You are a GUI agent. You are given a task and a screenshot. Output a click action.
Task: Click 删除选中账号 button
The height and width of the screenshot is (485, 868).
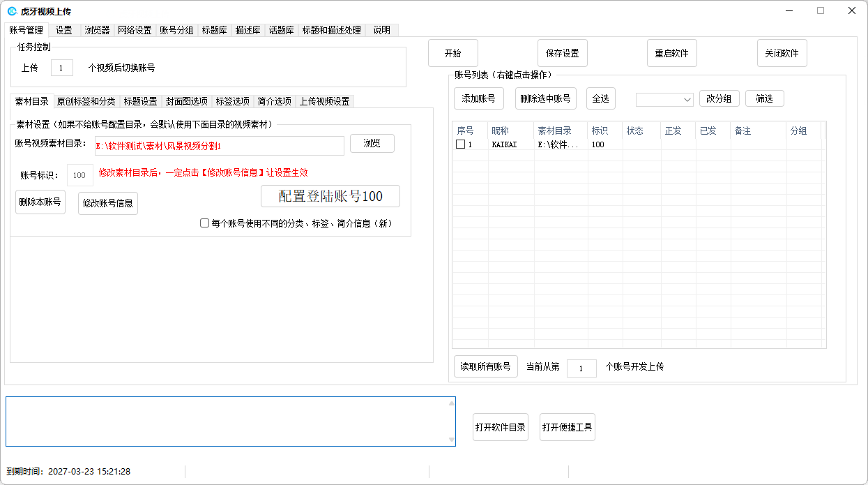(x=545, y=99)
